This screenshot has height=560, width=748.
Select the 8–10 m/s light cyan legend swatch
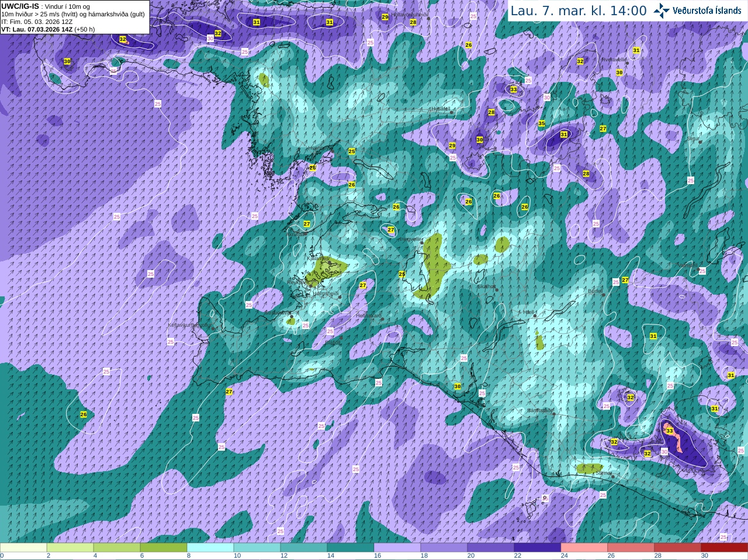click(x=210, y=548)
